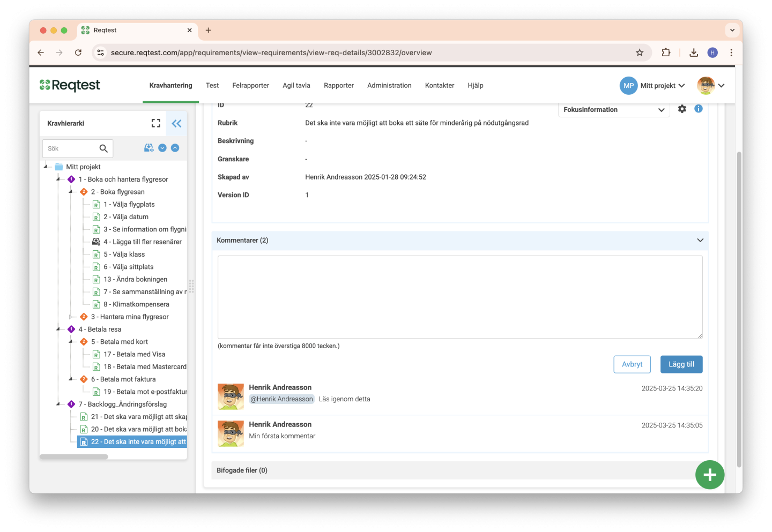The image size is (772, 532).
Task: Collapse node 7 - Backlogg_Ändringsförslag
Action: pyautogui.click(x=58, y=404)
